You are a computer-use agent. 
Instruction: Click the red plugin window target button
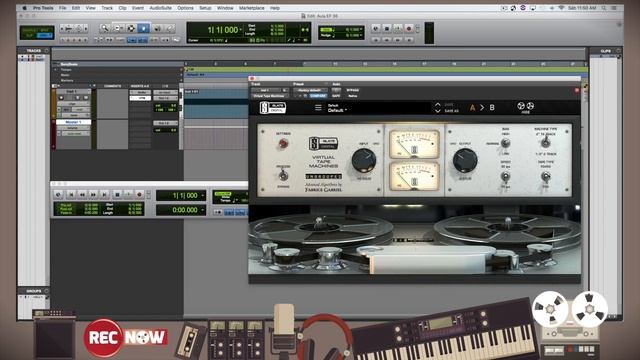pyautogui.click(x=577, y=90)
